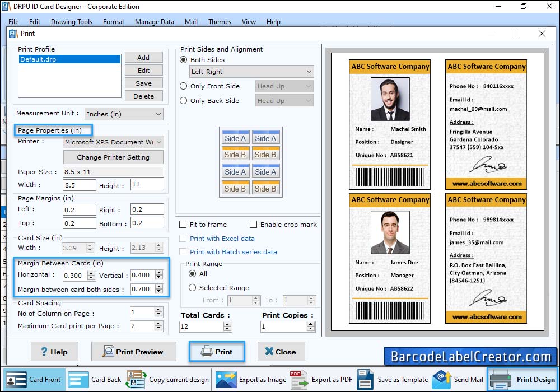This screenshot has height=392, width=560.
Task: Decrease margin between card both sides
Action: tap(159, 291)
